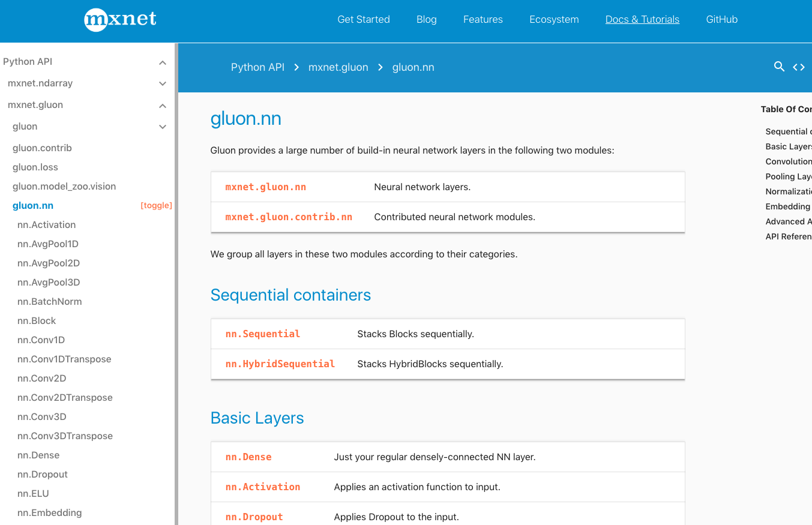Open gluon.loss in sidebar
The width and height of the screenshot is (812, 525).
point(35,167)
